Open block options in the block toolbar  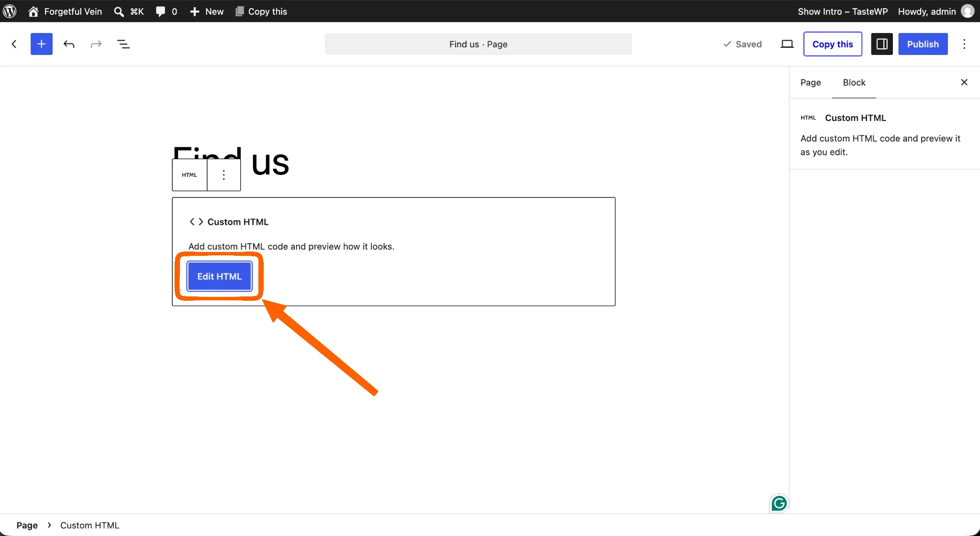(223, 175)
